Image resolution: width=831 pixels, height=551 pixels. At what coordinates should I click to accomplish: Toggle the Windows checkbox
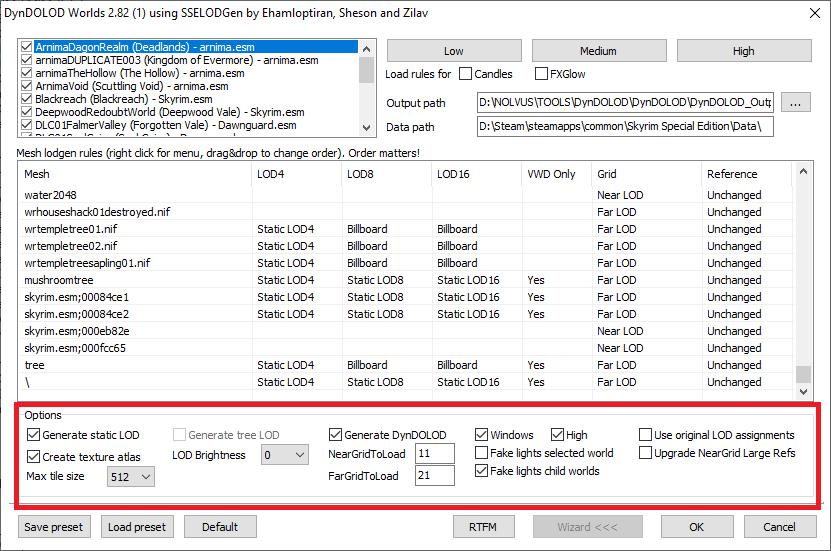point(481,435)
